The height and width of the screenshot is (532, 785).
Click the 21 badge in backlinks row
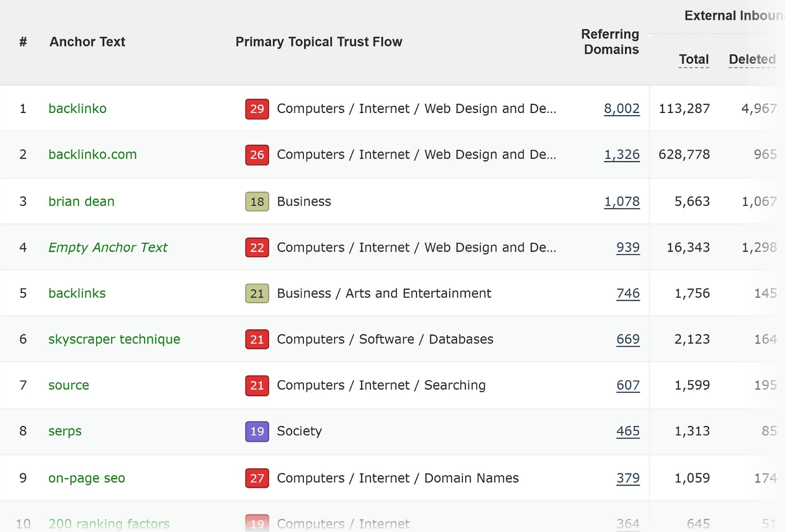[x=257, y=293]
